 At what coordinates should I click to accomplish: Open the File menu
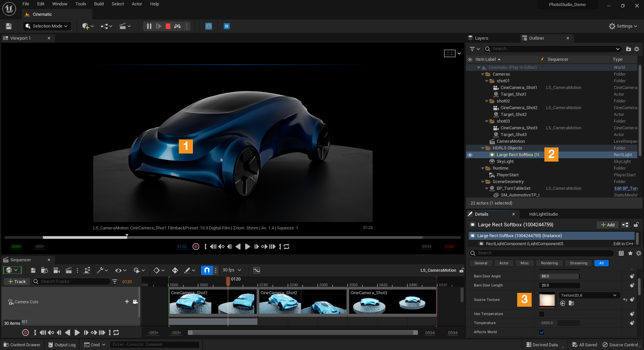[26, 4]
